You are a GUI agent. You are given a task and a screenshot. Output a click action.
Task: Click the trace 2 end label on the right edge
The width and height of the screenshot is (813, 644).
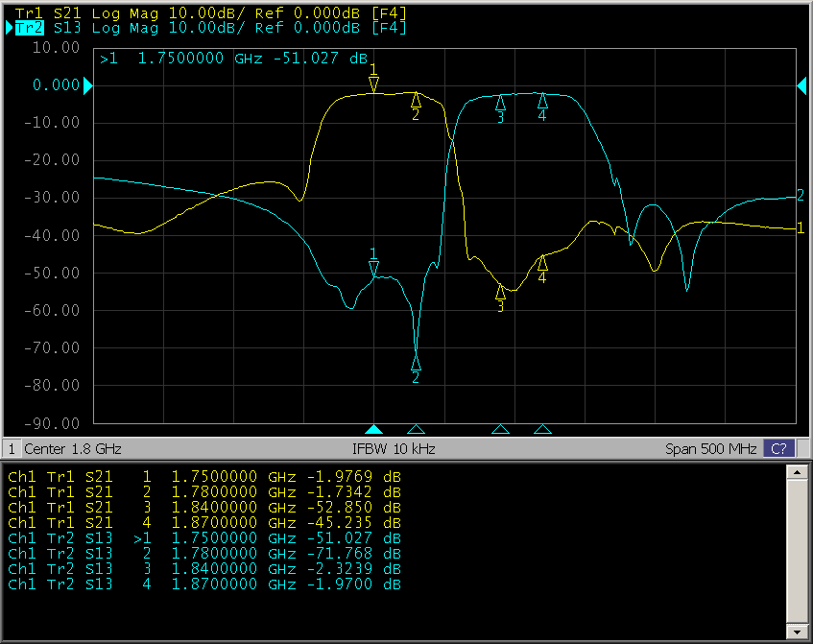(801, 196)
